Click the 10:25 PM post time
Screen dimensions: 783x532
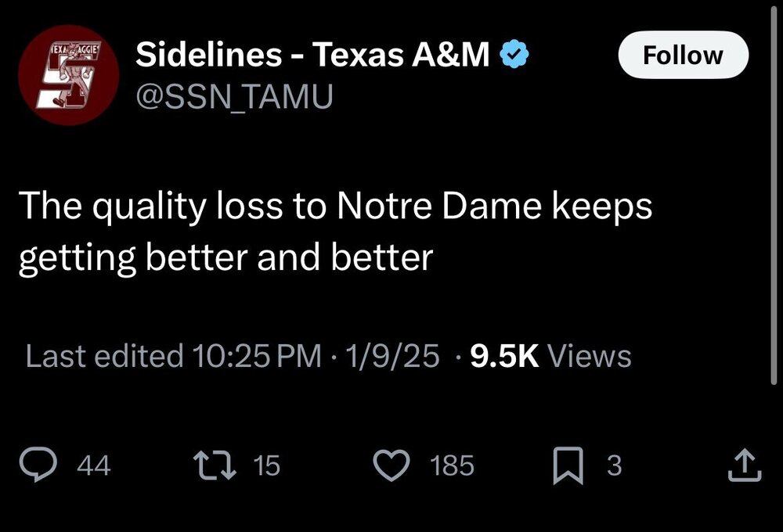(255, 356)
